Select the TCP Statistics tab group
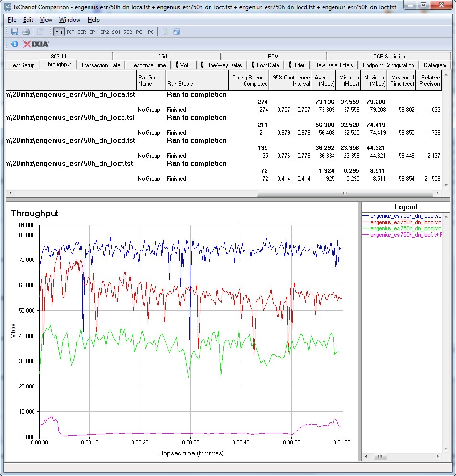The width and height of the screenshot is (456, 476). (389, 56)
